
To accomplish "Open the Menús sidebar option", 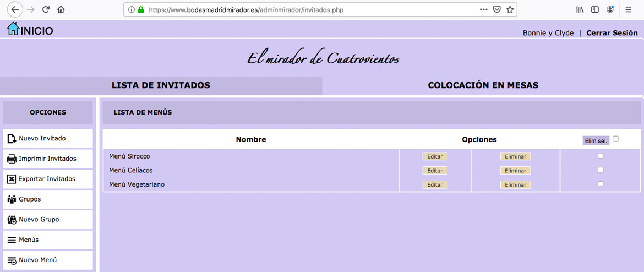I will coord(48,240).
